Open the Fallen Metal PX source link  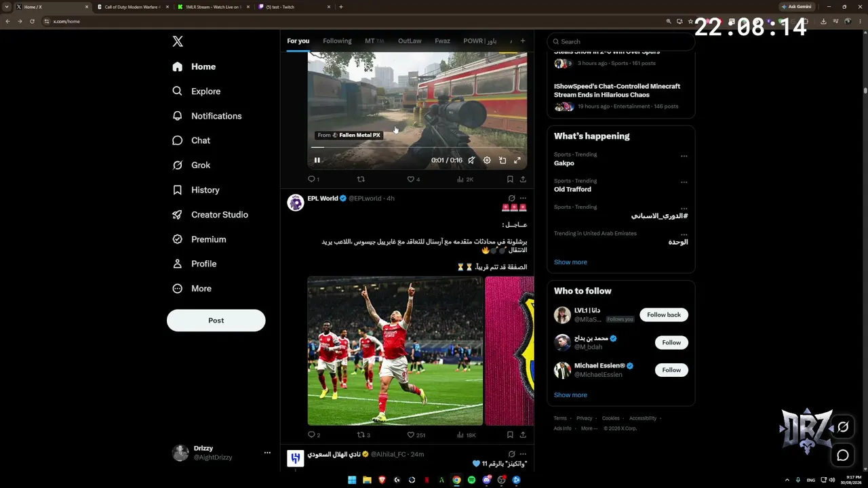(348, 135)
